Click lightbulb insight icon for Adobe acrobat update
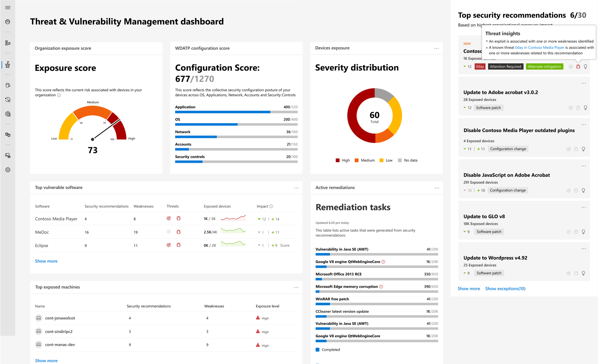This screenshot has height=364, width=598. point(585,108)
